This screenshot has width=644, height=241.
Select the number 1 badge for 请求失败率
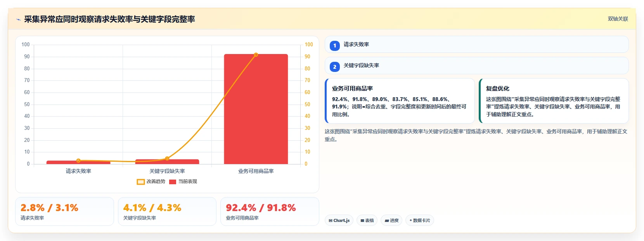click(x=335, y=45)
